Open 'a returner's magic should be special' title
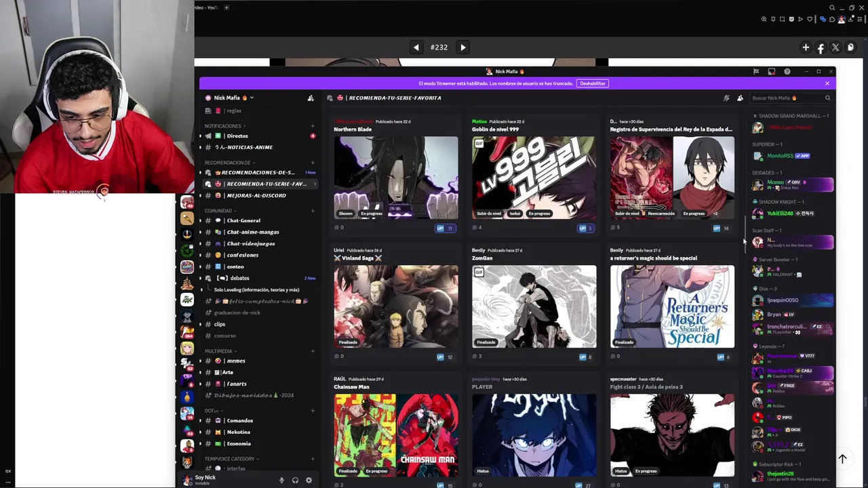 point(654,258)
